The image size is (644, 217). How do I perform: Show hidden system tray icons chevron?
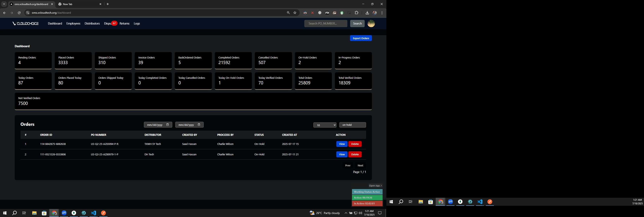pyautogui.click(x=346, y=213)
